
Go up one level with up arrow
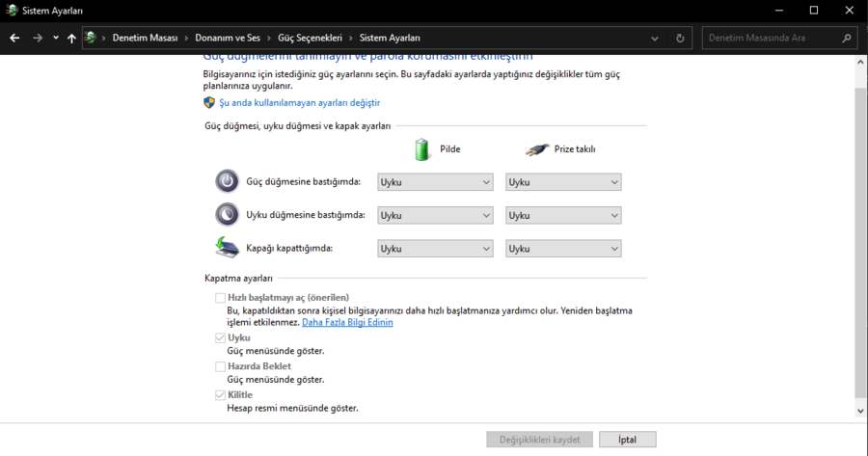click(71, 39)
